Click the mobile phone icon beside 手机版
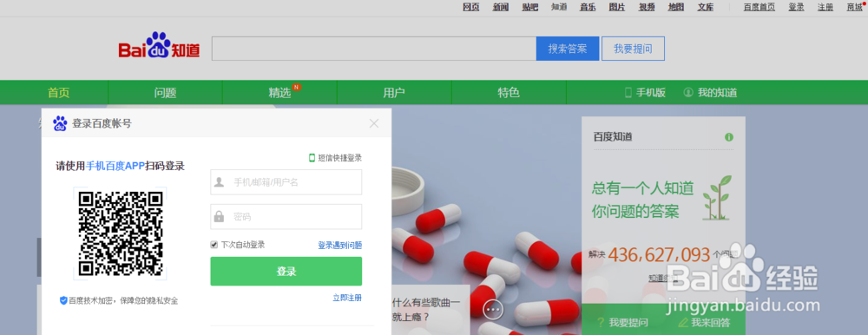The image size is (868, 335). click(628, 93)
